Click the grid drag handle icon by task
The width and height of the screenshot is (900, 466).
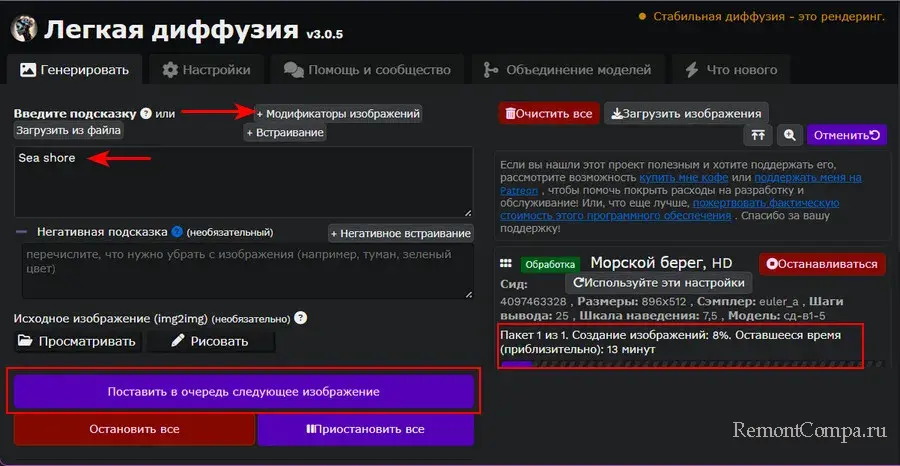[x=506, y=264]
